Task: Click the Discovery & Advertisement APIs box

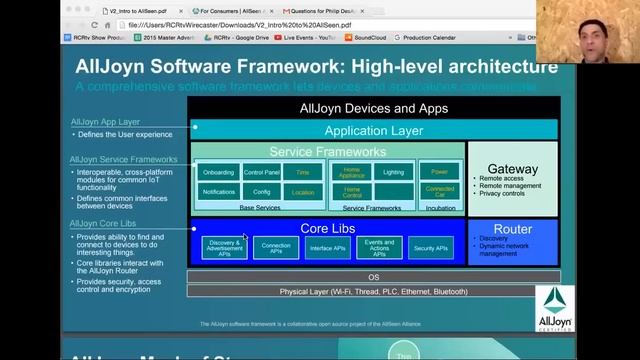Action: [224, 248]
